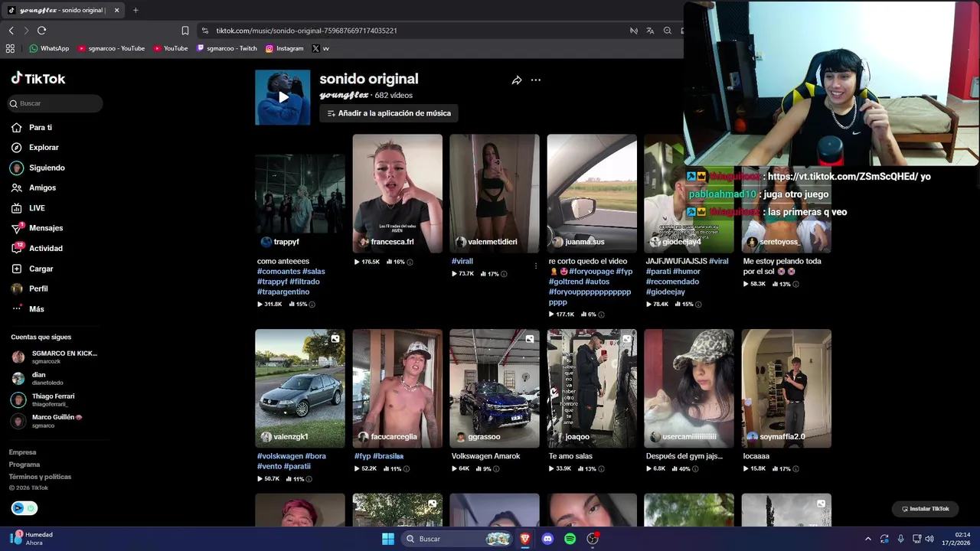Open the X vv bookmark

pyautogui.click(x=321, y=48)
